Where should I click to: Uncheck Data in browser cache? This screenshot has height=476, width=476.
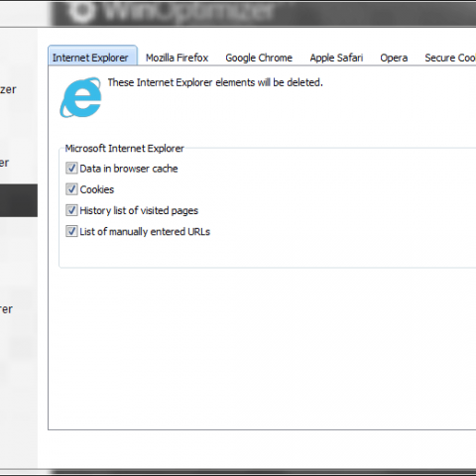click(x=71, y=169)
